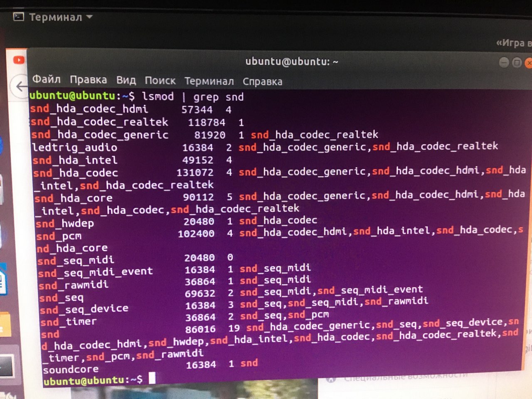
Task: Select the snd_hda_intel row name
Action: click(x=75, y=160)
